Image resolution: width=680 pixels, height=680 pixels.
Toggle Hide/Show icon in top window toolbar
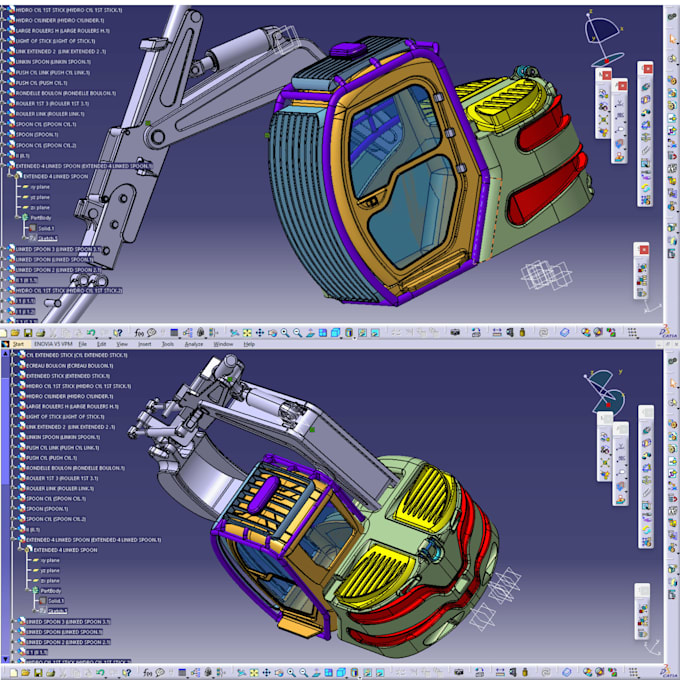[x=362, y=333]
